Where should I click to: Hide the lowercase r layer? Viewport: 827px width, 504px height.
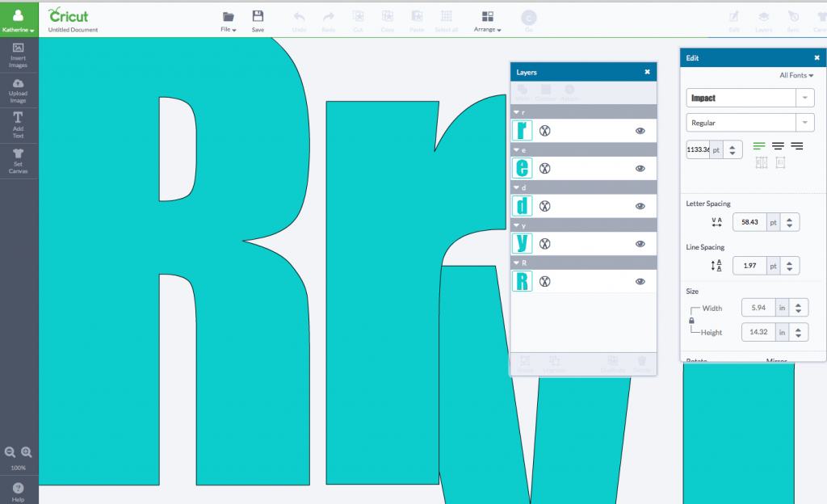pyautogui.click(x=640, y=131)
